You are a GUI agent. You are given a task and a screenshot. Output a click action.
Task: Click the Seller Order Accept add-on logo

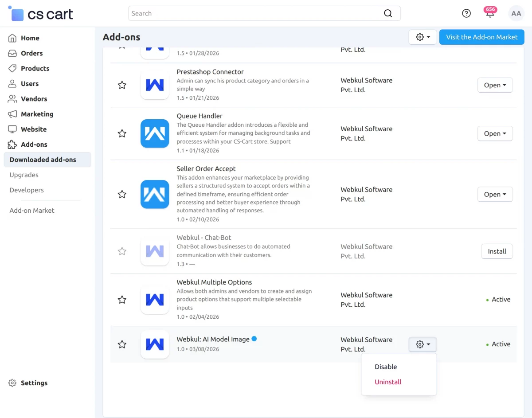coord(155,194)
